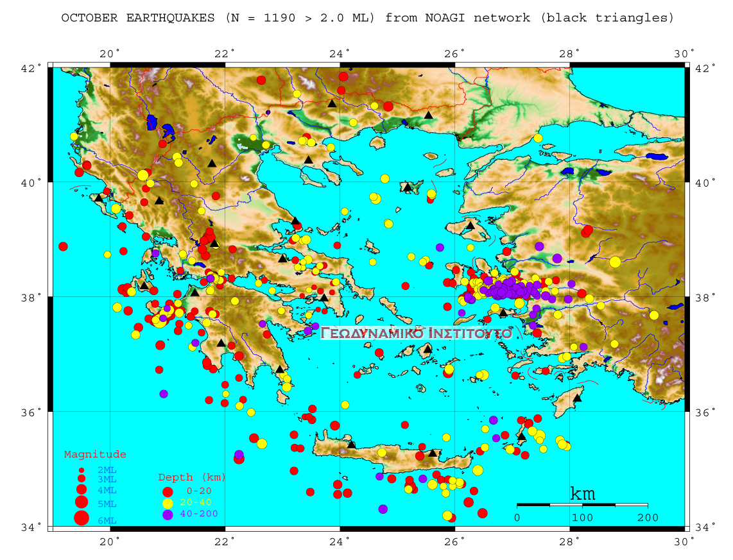The image size is (733, 560).
Task: Select the station triangle in central Crete
Action: click(433, 453)
